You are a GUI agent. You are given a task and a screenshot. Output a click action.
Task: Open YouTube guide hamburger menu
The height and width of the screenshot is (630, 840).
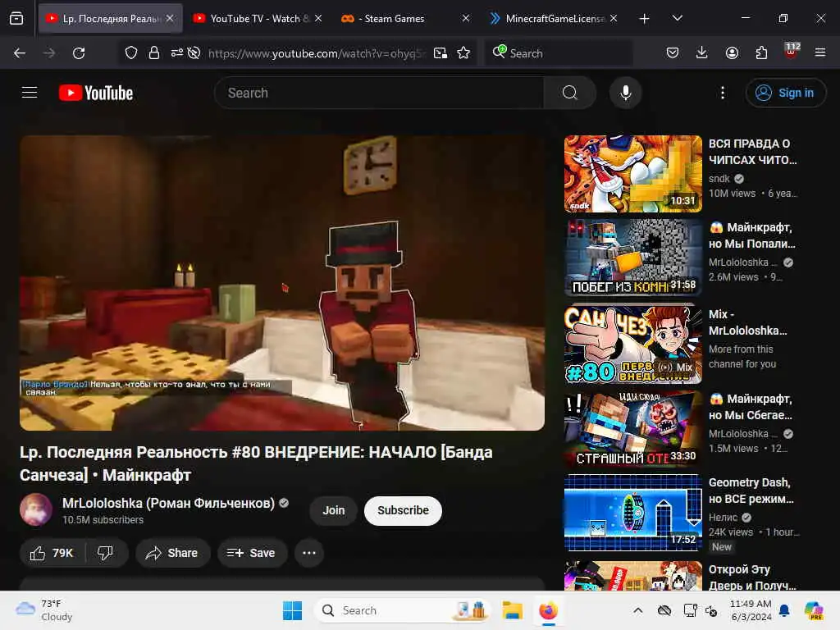[x=30, y=93]
